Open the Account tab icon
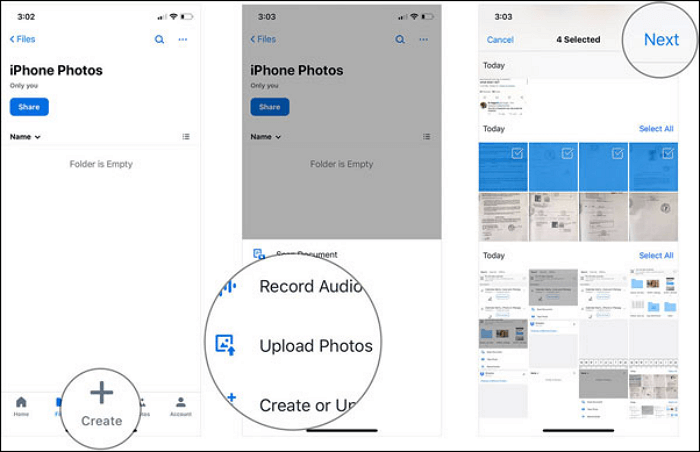 coord(180,402)
